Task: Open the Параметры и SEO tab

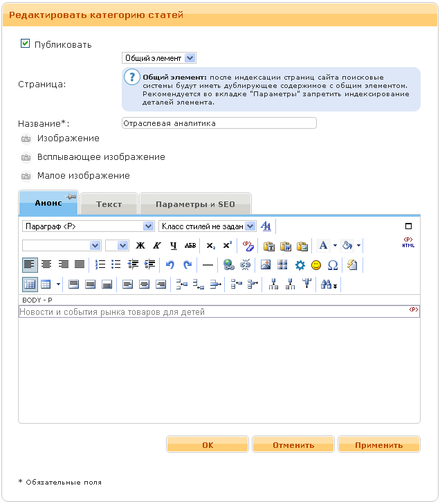Action: pos(195,204)
